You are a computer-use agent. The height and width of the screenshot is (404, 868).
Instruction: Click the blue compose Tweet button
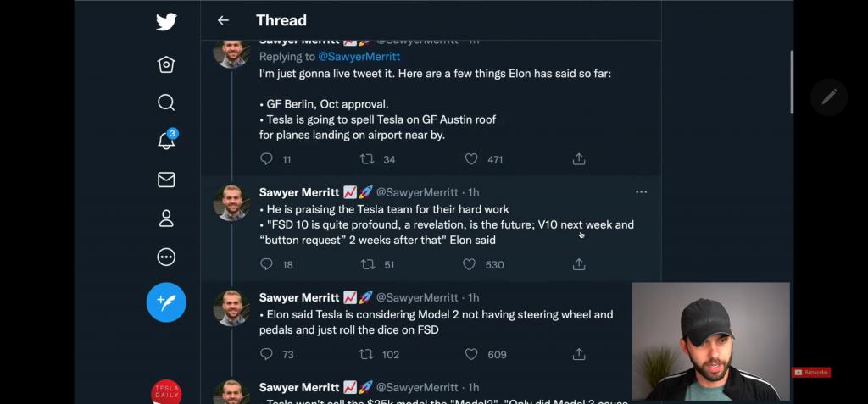[x=166, y=302]
